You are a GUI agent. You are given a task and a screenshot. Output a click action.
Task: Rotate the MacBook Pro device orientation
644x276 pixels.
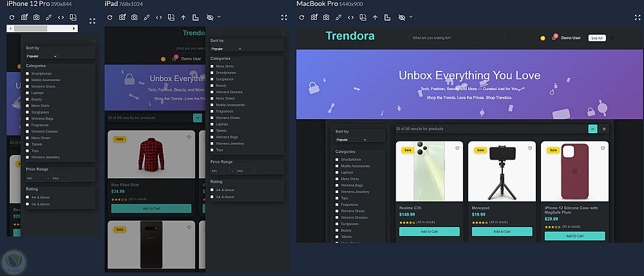click(363, 17)
